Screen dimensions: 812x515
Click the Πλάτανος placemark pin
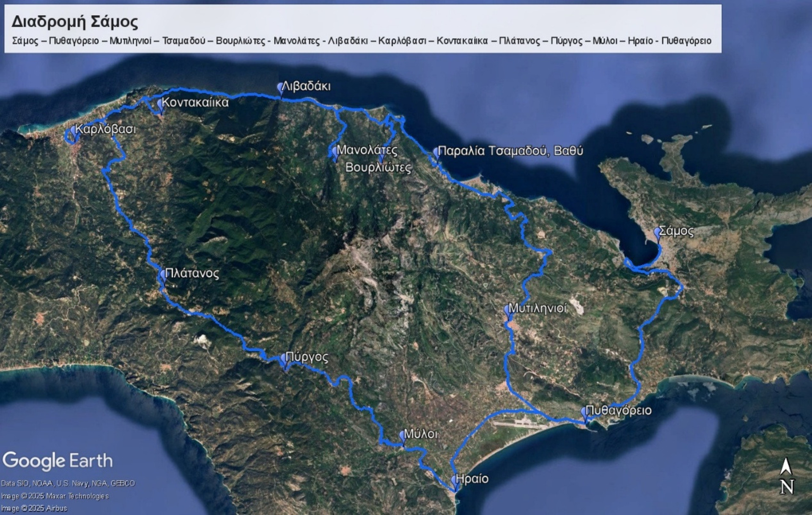point(163,275)
